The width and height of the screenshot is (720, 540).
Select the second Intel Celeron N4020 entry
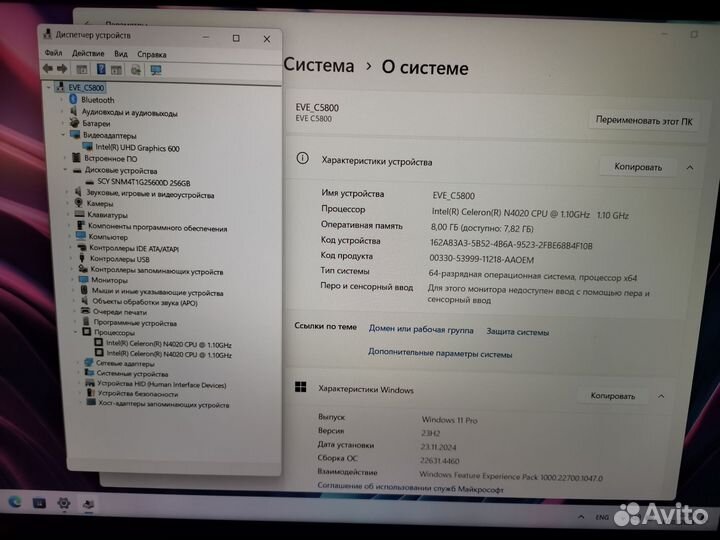[x=169, y=354]
